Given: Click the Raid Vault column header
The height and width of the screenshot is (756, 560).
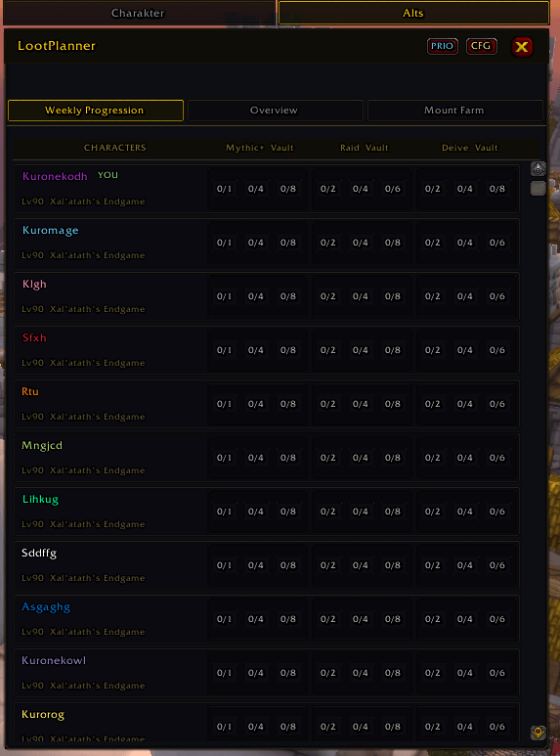Looking at the screenshot, I should (x=364, y=148).
